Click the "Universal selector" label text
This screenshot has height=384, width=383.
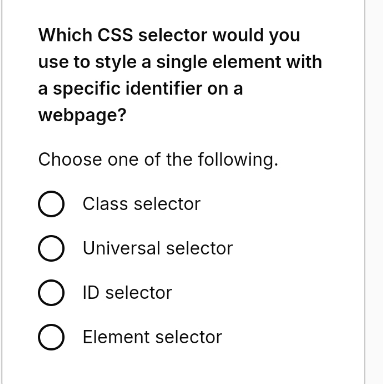(x=158, y=248)
